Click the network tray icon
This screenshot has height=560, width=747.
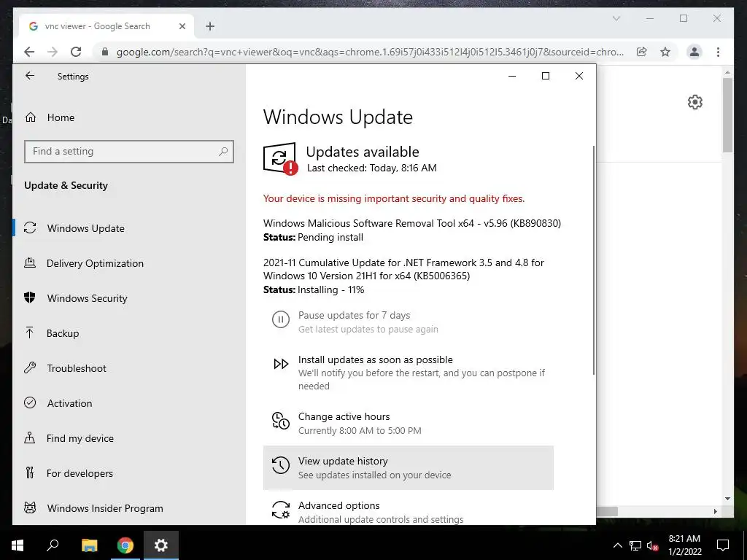pos(635,545)
